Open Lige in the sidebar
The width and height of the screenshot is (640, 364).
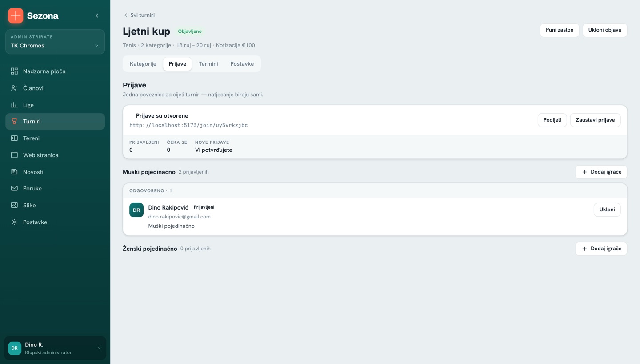[x=55, y=105]
